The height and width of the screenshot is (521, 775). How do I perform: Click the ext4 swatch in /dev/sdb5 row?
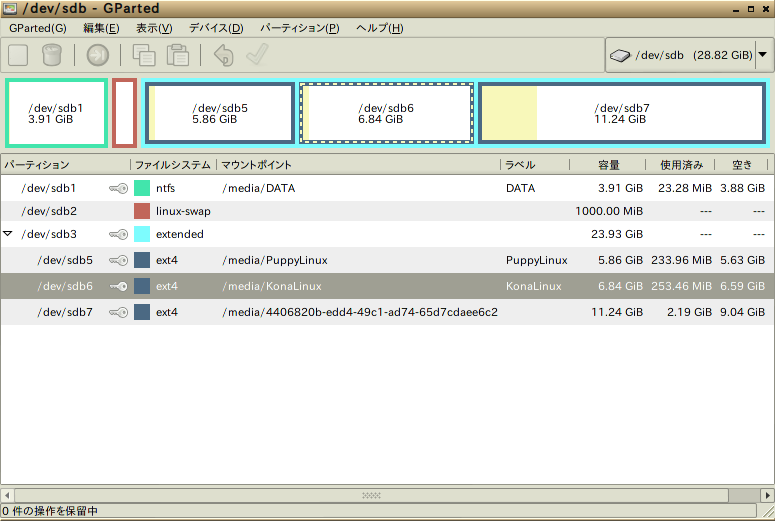click(142, 260)
